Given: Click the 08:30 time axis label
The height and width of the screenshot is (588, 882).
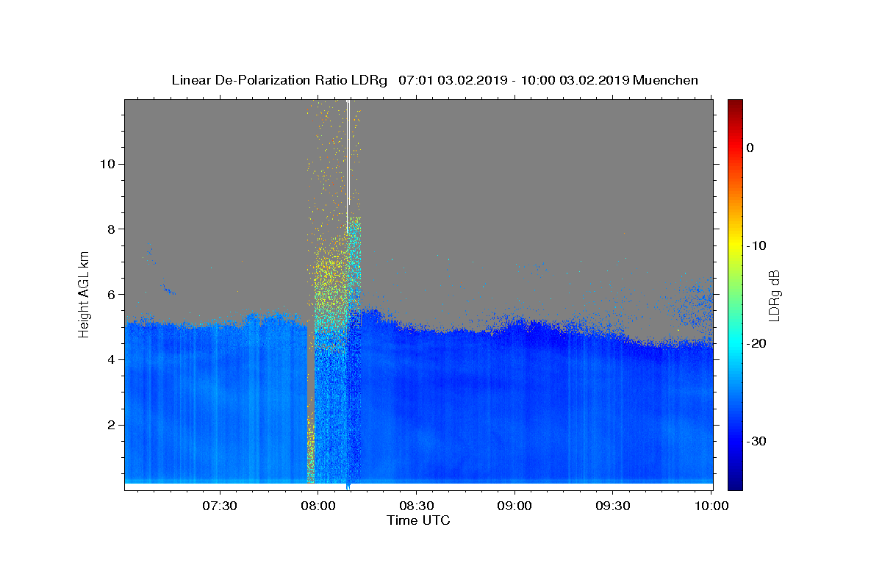Looking at the screenshot, I should 417,506.
